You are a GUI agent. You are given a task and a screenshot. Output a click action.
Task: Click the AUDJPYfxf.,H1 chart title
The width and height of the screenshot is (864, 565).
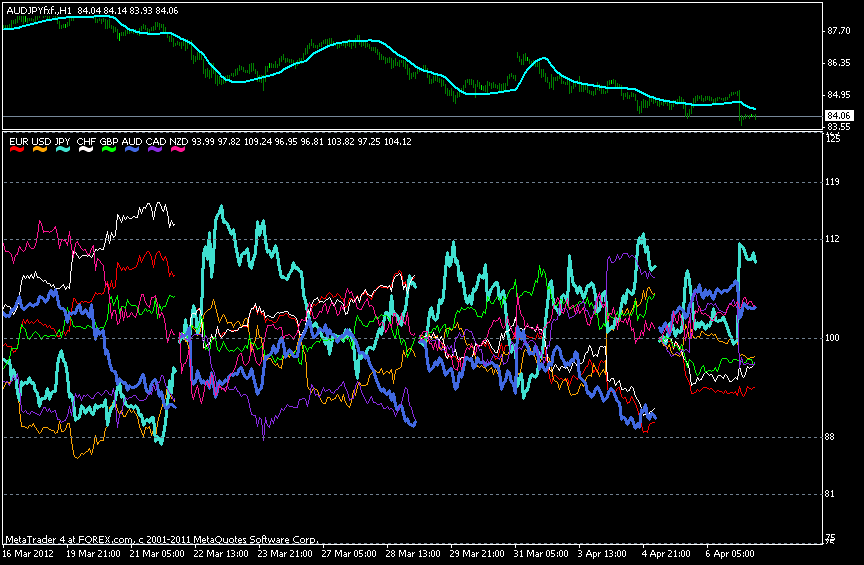coord(39,10)
